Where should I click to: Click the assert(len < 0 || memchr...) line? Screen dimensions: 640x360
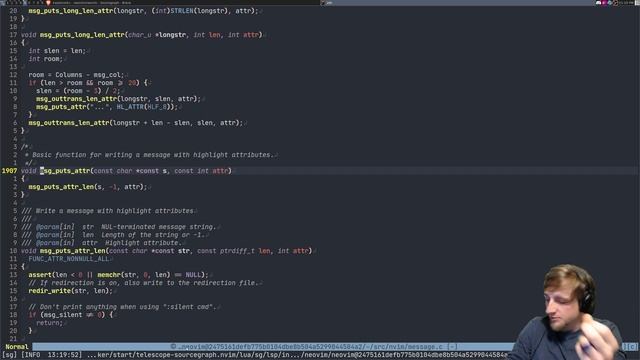pos(118,275)
